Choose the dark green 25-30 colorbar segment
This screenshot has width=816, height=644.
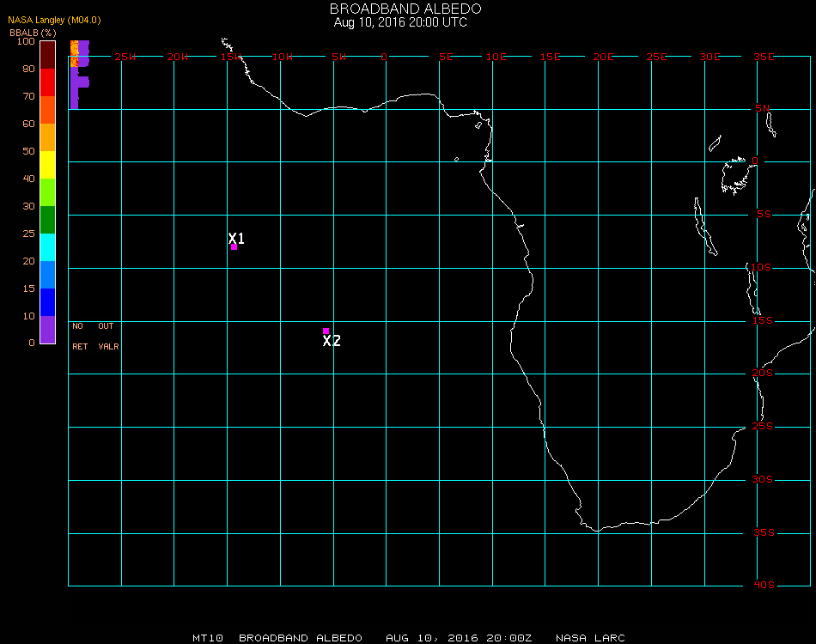(x=48, y=220)
